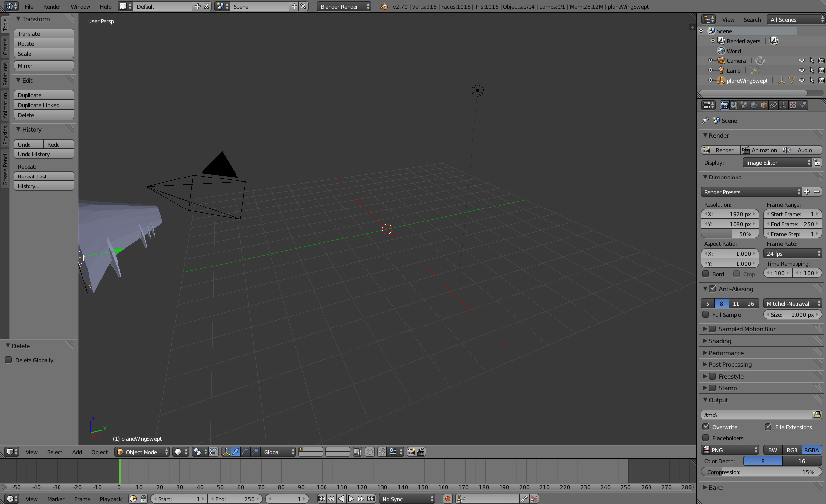Enable proportional editing circle icon
The width and height of the screenshot is (826, 504).
tap(370, 452)
